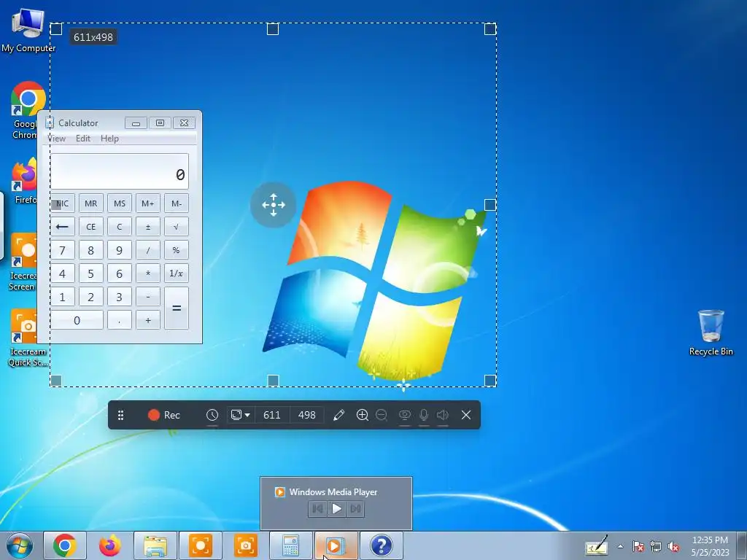Click the width field showing 611
The image size is (747, 560).
272,415
